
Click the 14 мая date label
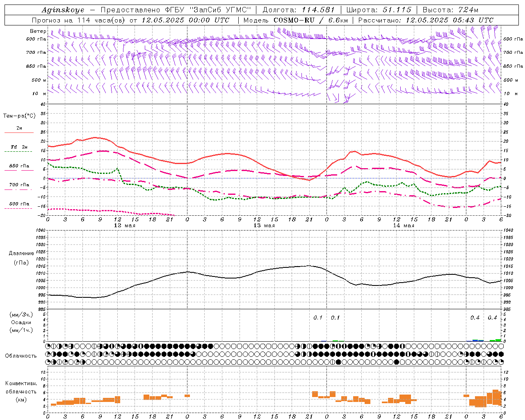404,226
